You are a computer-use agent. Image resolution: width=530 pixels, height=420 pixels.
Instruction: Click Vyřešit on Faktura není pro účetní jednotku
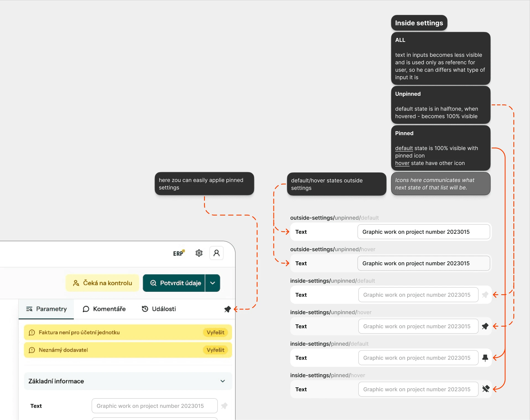click(215, 332)
